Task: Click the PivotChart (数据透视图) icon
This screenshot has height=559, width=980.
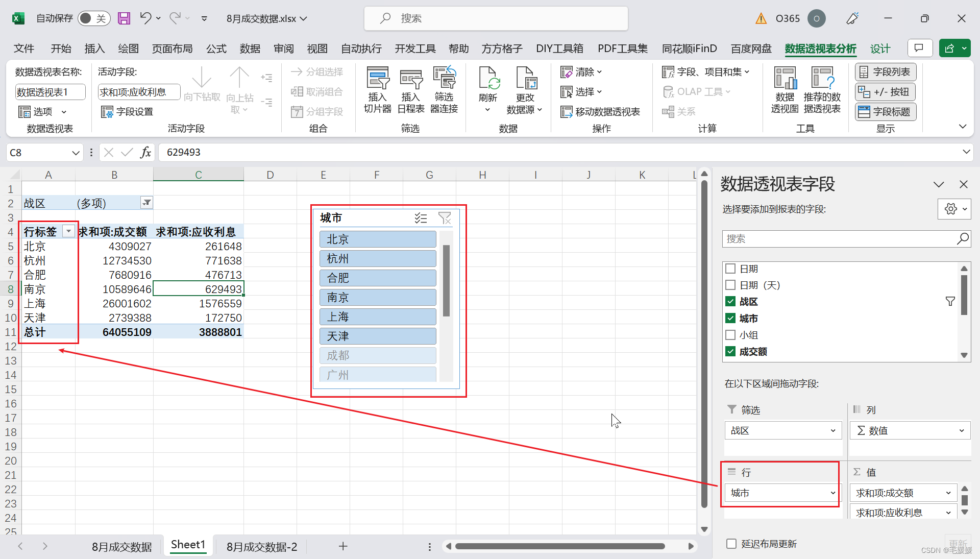Action: click(785, 90)
